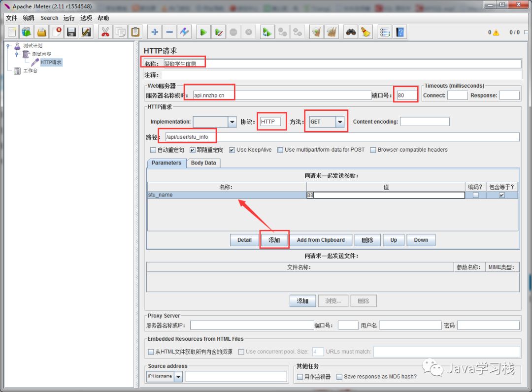Cut using the scissors icon
This screenshot has width=532, height=392.
105,32
